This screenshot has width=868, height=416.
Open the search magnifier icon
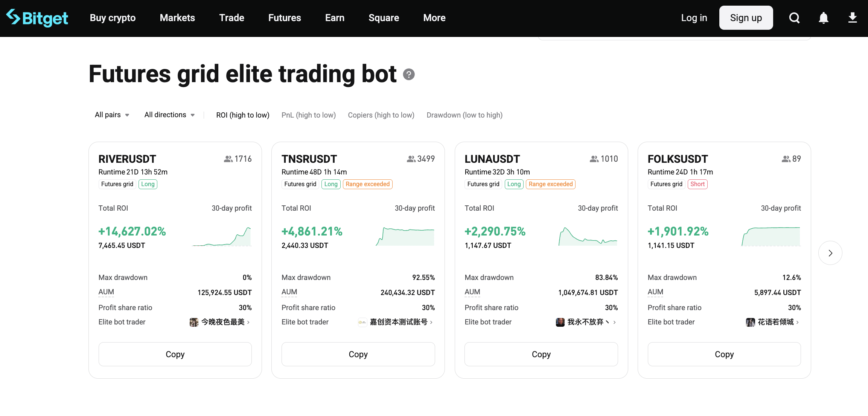[794, 17]
